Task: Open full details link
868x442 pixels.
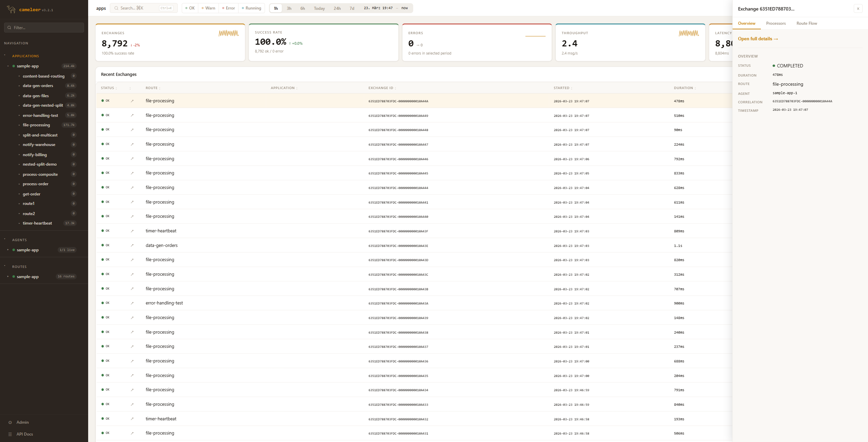Action: point(758,39)
